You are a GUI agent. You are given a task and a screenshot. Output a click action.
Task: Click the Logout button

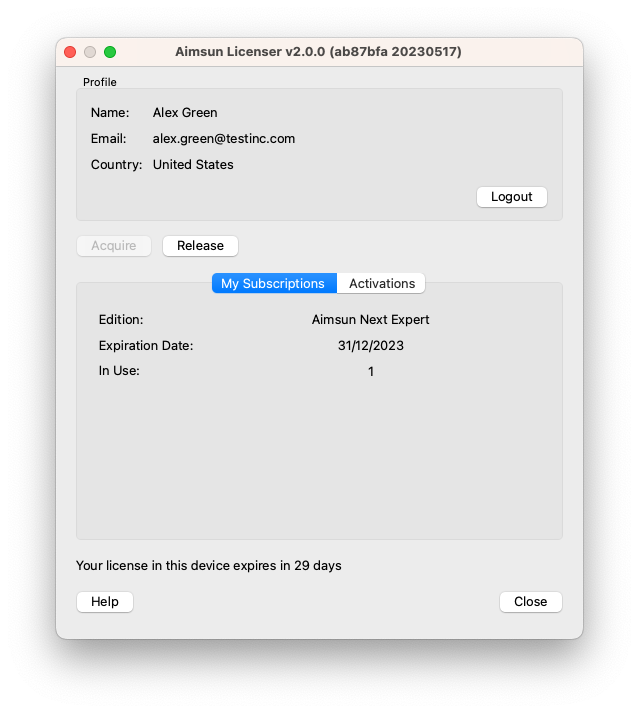[x=511, y=197]
